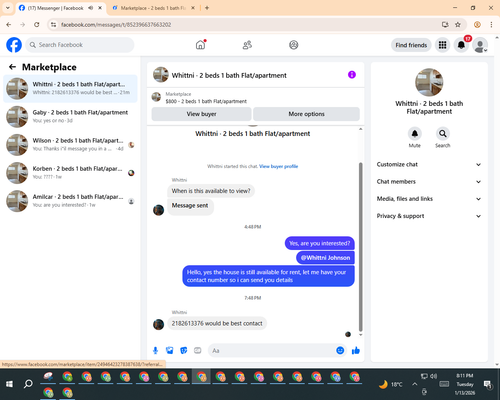Expand Media, files and links section

[429, 199]
